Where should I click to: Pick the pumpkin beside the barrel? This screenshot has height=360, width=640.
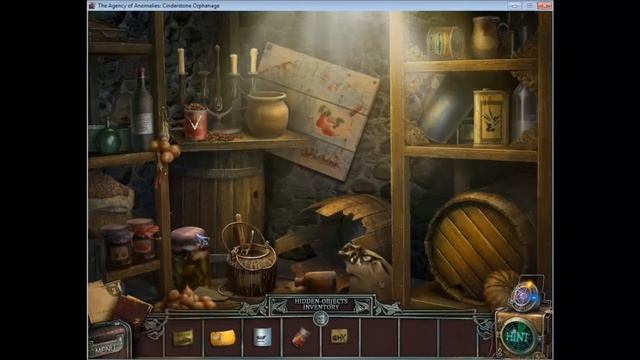(500, 289)
